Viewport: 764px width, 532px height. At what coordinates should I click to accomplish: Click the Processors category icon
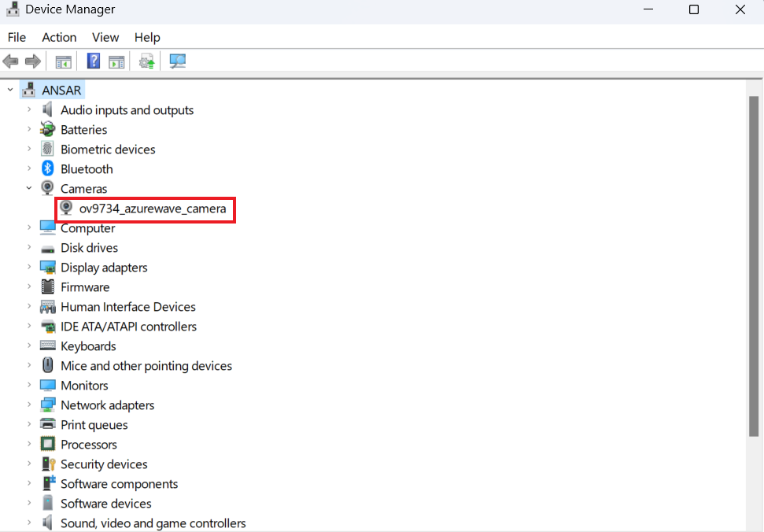tap(47, 444)
